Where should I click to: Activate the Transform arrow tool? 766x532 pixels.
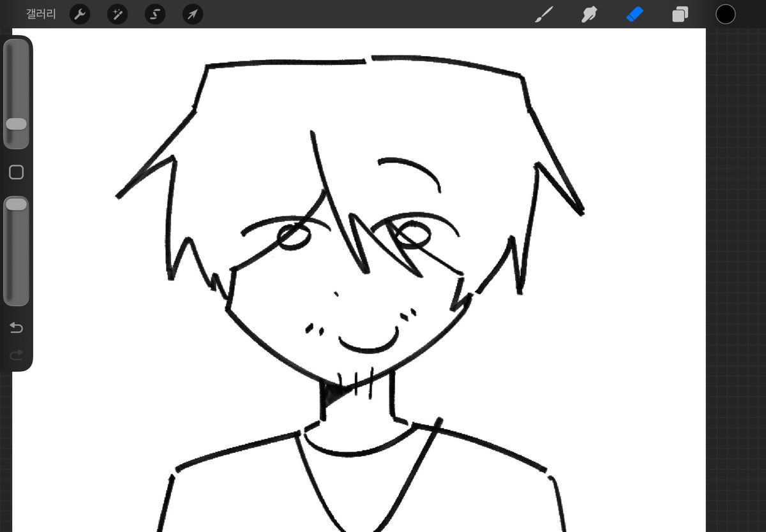point(192,14)
